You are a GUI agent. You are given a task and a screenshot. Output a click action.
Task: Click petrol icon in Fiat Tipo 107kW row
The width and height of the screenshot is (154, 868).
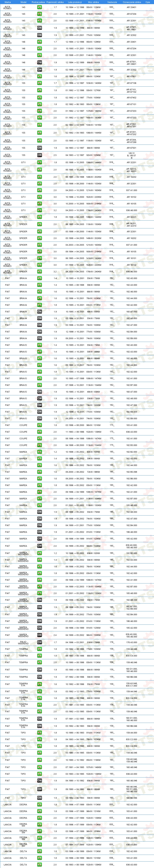40,767
